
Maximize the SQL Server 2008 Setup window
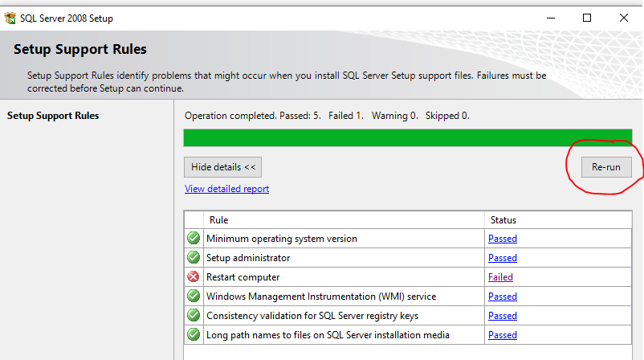(x=587, y=18)
